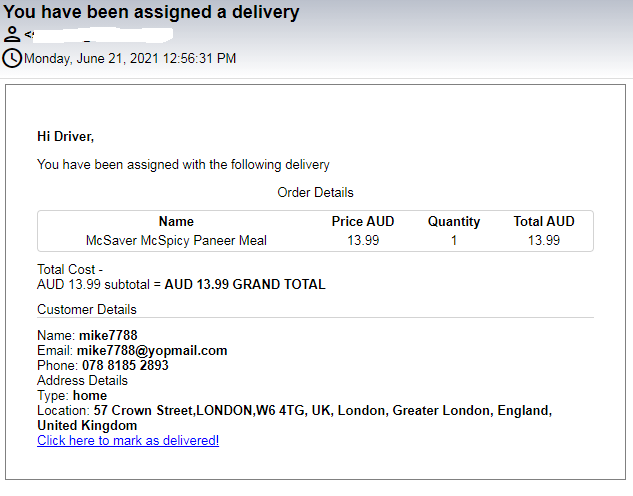Click the Name column header
The image size is (633, 496).
176,222
